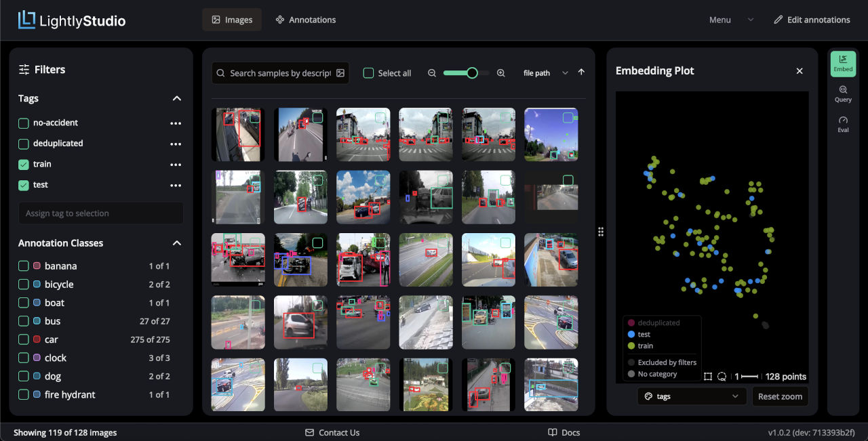Check the bicycle class checkbox
The width and height of the screenshot is (868, 441).
tap(23, 285)
